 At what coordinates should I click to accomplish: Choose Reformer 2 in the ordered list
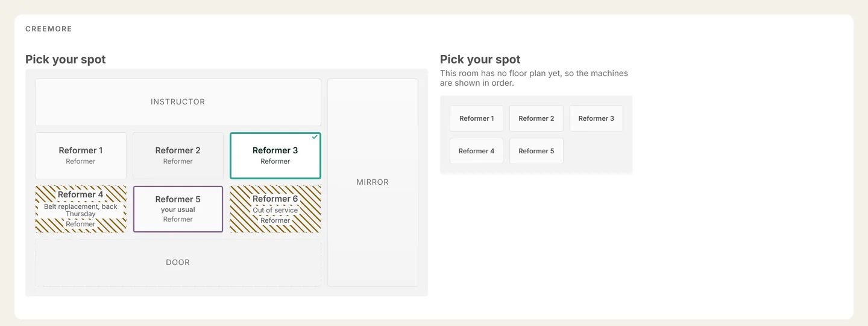pyautogui.click(x=536, y=118)
